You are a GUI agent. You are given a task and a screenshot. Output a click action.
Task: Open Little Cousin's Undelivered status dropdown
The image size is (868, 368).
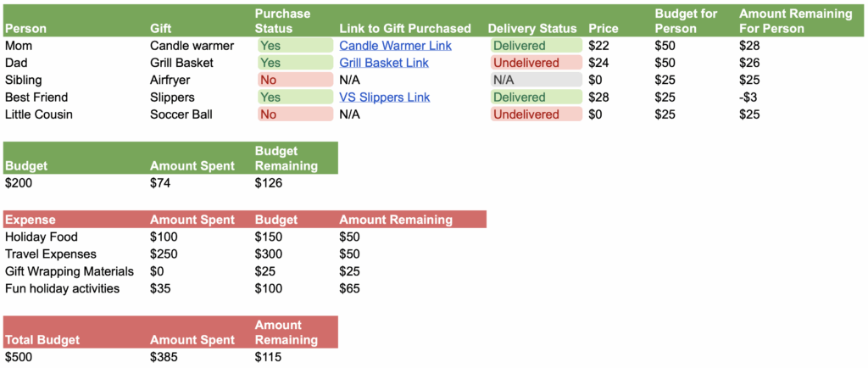click(536, 114)
